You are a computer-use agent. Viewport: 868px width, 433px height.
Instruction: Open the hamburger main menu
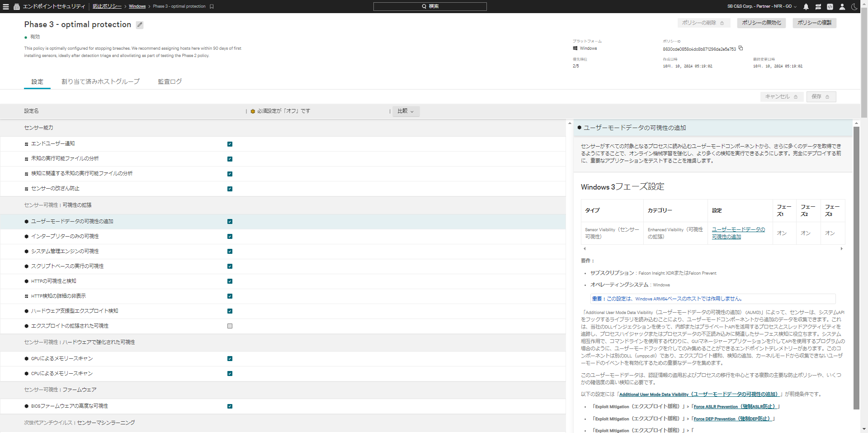coord(6,6)
